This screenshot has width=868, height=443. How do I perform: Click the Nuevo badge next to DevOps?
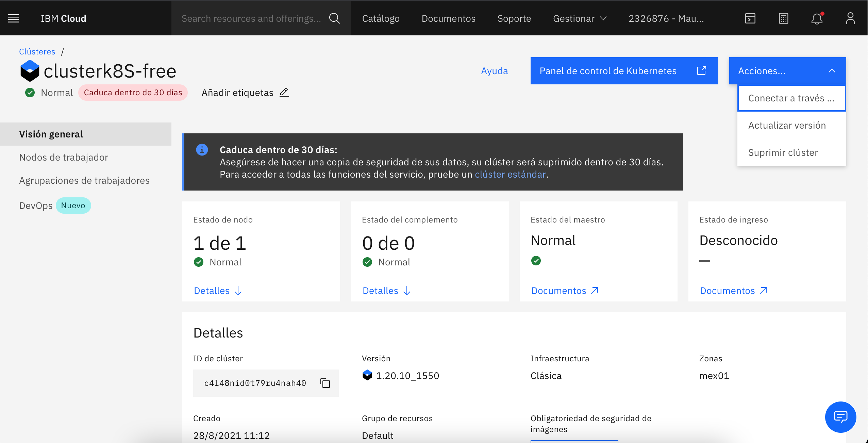click(x=73, y=206)
